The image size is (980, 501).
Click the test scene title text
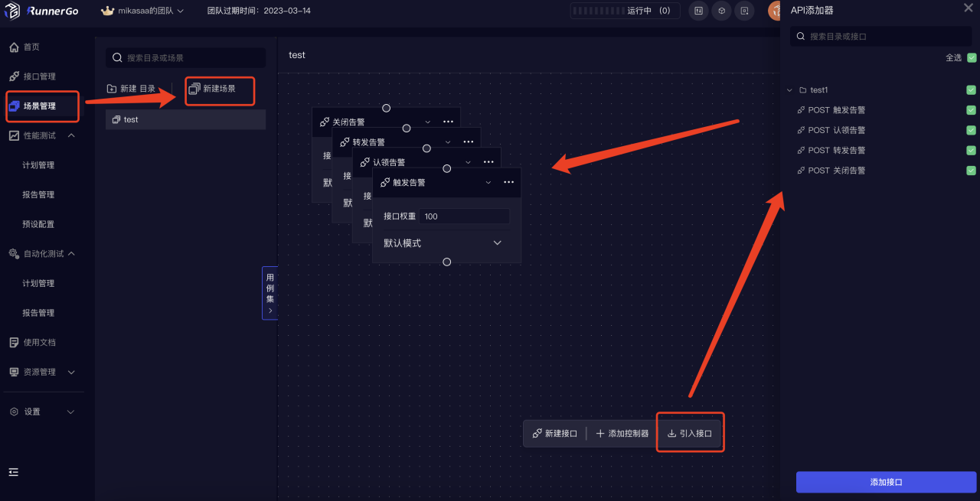(x=297, y=55)
